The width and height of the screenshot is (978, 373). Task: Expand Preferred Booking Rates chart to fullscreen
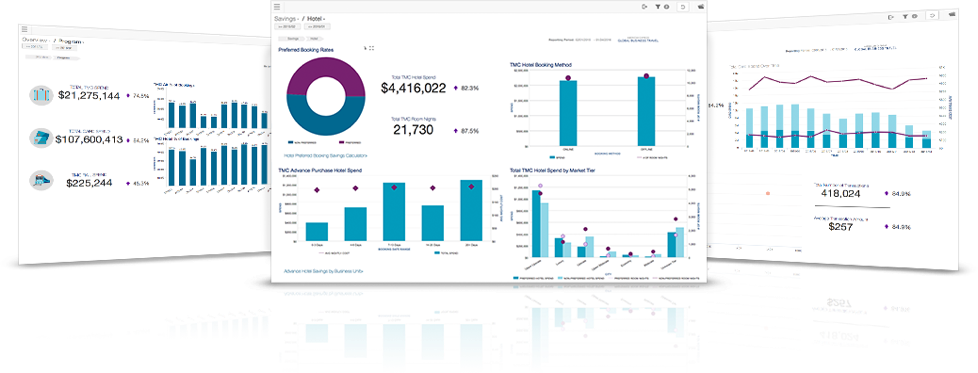tap(371, 48)
